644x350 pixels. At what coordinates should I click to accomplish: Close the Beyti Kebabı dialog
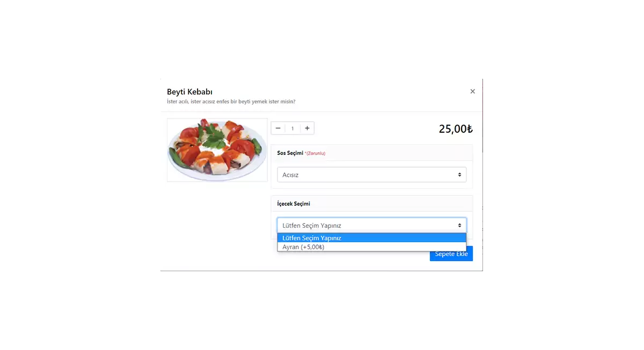click(x=472, y=92)
